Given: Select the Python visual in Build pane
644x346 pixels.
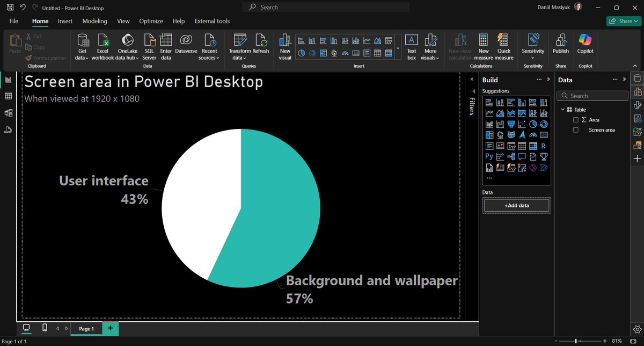Looking at the screenshot, I should click(x=489, y=156).
